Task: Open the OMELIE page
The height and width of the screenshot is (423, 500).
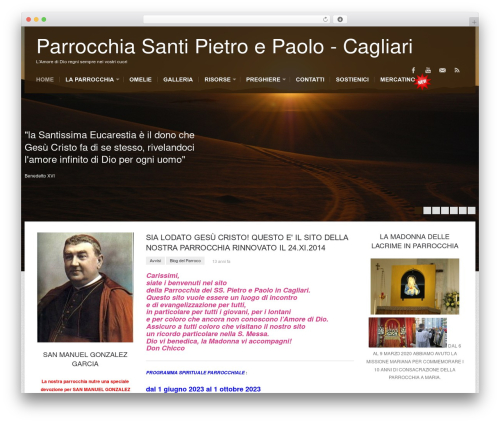Action: point(140,80)
